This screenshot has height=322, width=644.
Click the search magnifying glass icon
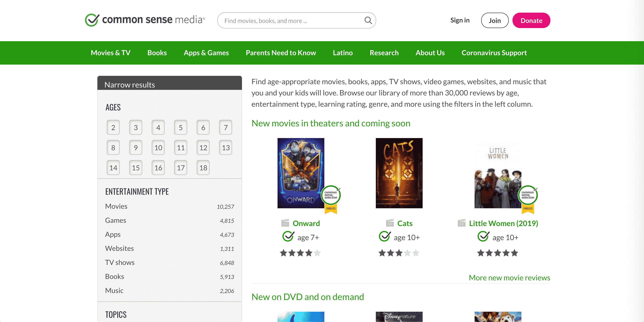coord(368,20)
